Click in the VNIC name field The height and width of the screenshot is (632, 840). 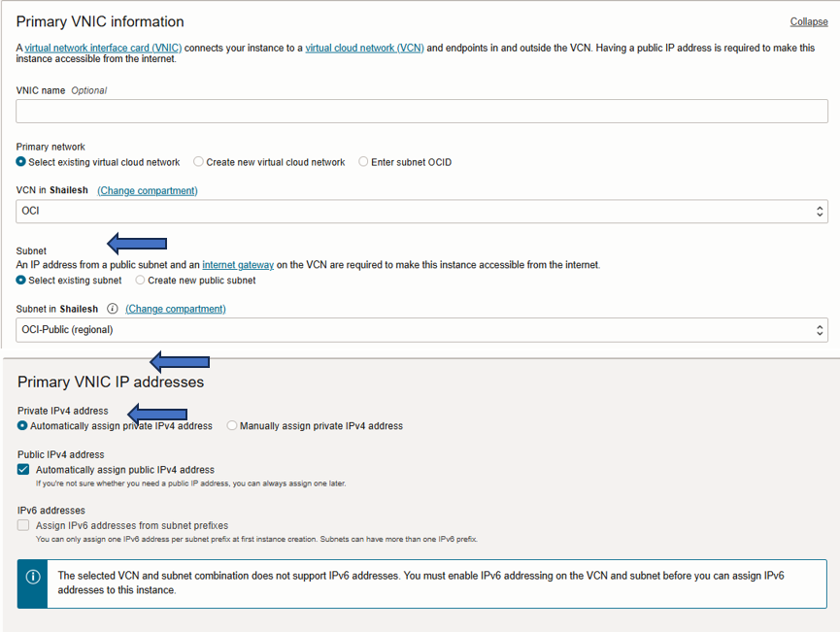(421, 111)
